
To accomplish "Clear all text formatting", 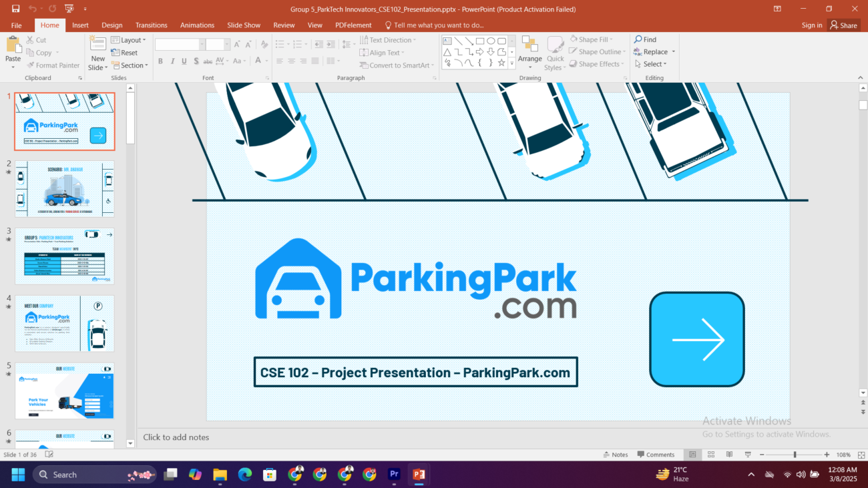I will (x=264, y=44).
